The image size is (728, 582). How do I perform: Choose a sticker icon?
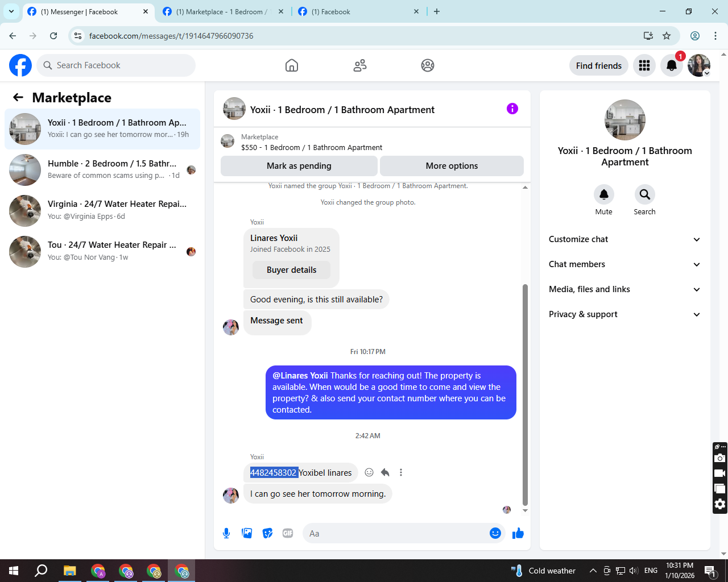267,533
